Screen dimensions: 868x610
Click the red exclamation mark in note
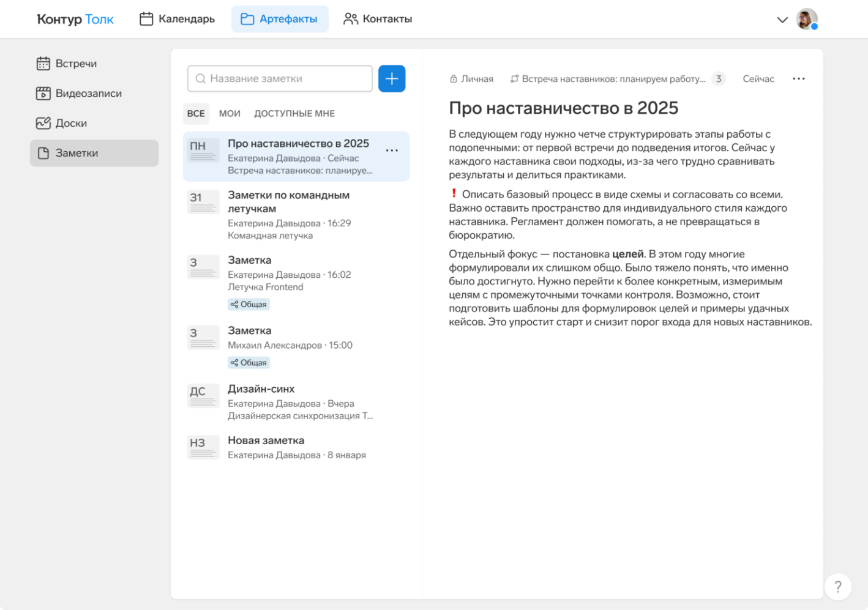(454, 194)
